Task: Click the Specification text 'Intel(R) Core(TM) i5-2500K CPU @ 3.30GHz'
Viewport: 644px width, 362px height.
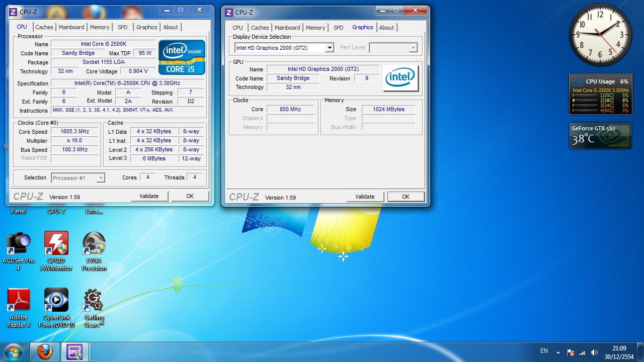Action: (x=127, y=83)
